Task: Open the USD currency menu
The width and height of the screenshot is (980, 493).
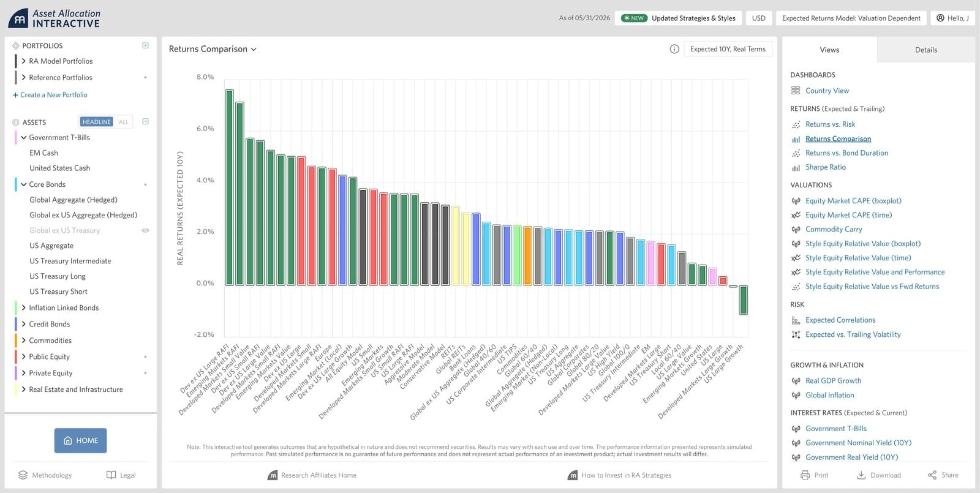Action: (x=758, y=18)
